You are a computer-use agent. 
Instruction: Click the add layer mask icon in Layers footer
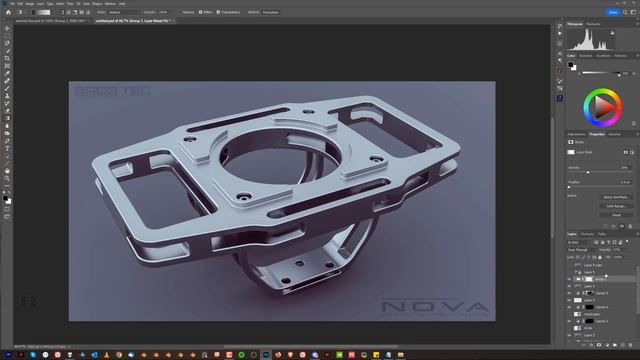coord(599,345)
